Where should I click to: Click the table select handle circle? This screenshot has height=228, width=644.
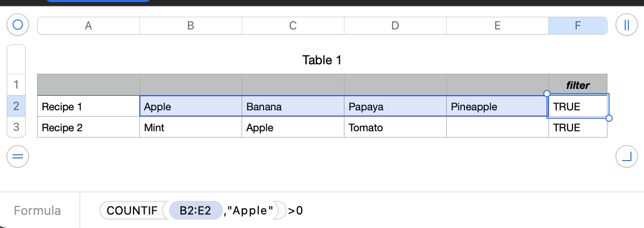click(18, 25)
